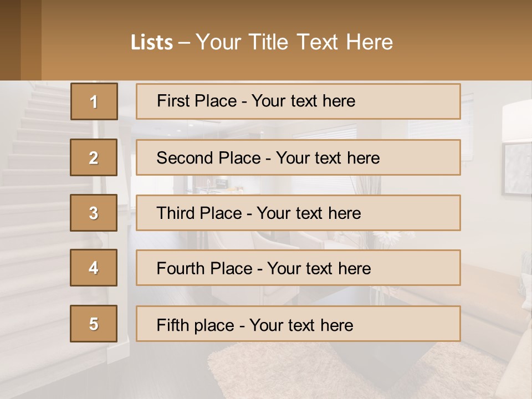This screenshot has width=532, height=399.
Task: Click the dark brown stripe in the header corner
Action: point(10,40)
